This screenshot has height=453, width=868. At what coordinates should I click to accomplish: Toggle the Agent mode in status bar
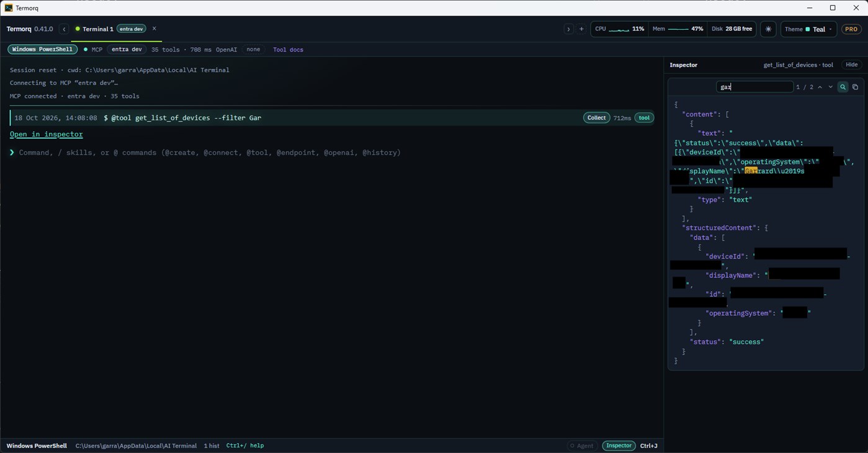582,446
